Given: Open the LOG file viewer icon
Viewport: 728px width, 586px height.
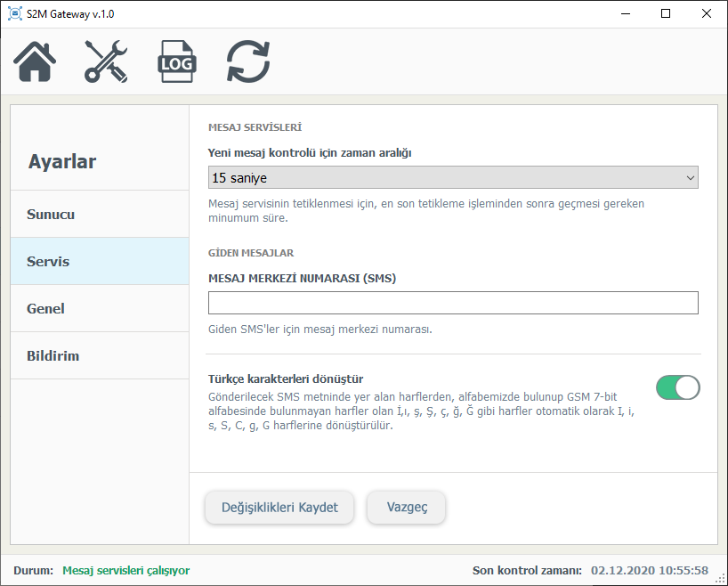Looking at the screenshot, I should click(177, 61).
